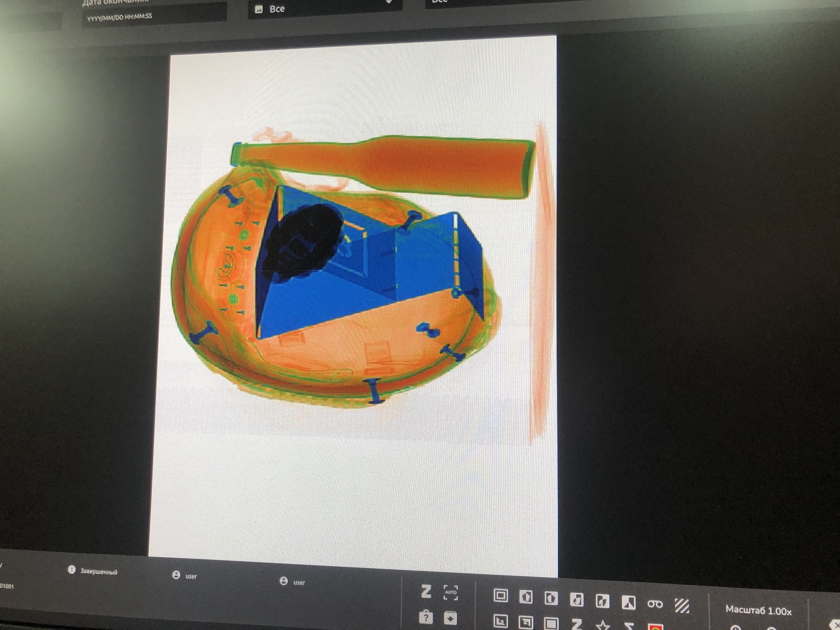The image size is (840, 630).
Task: Click the large Z icon in bottom toolbar
Action: coord(426,591)
